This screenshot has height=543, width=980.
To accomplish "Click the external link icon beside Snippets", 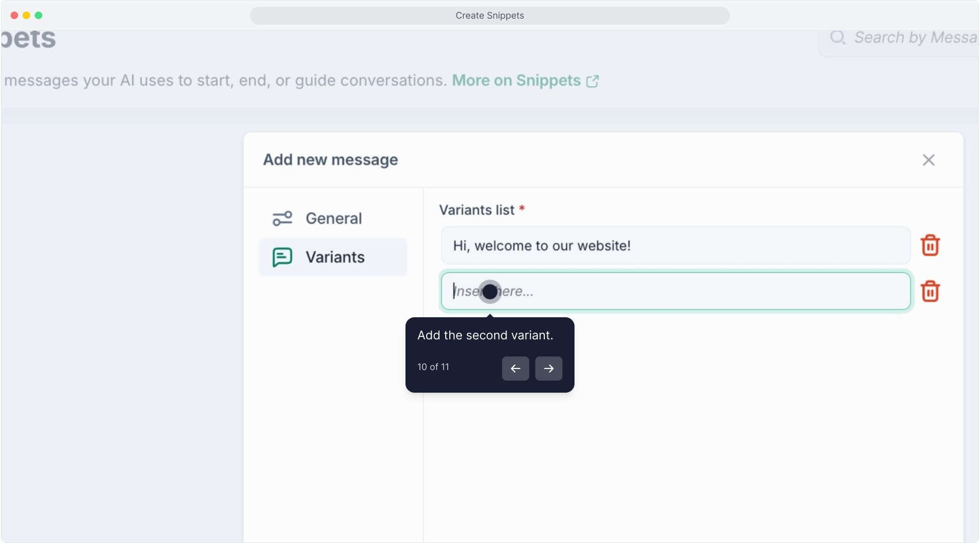I will [593, 81].
